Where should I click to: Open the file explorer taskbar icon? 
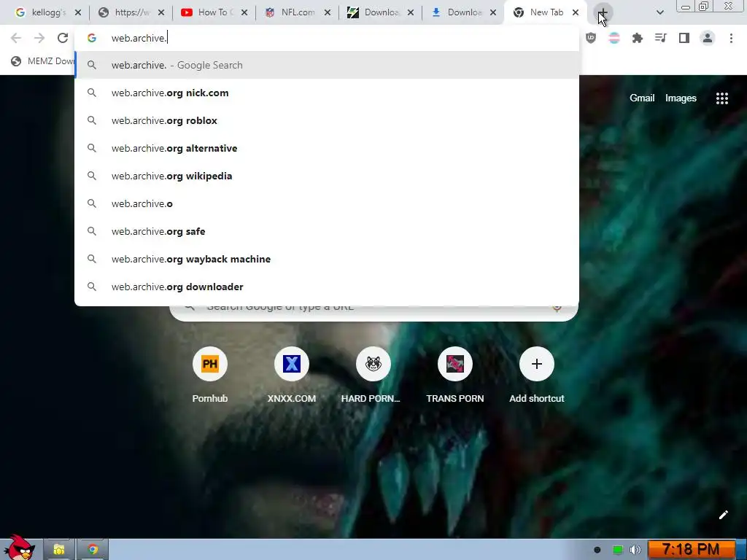[x=59, y=550]
